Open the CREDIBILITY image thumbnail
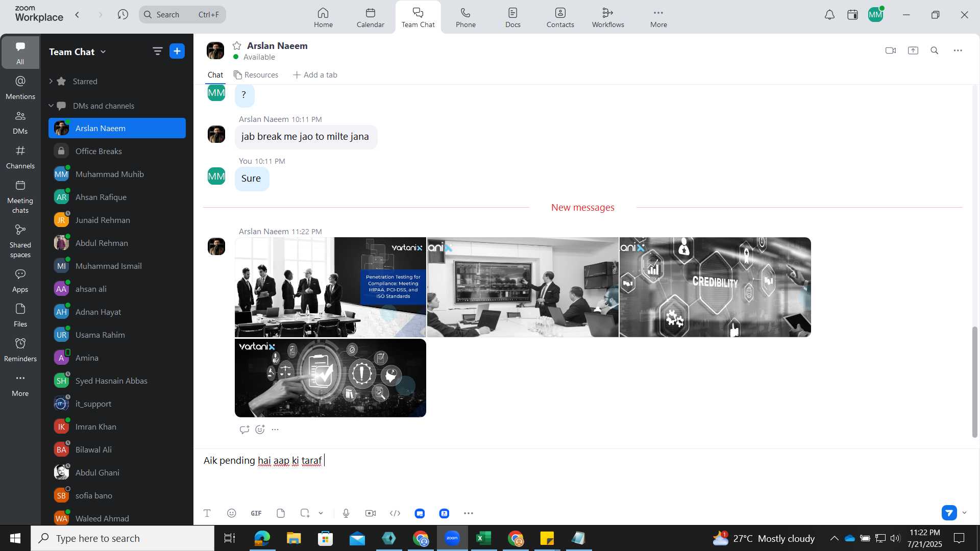Image resolution: width=980 pixels, height=551 pixels. click(x=715, y=287)
